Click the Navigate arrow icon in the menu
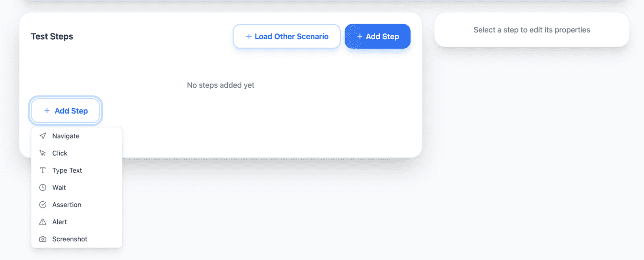Image resolution: width=644 pixels, height=260 pixels. tap(43, 136)
